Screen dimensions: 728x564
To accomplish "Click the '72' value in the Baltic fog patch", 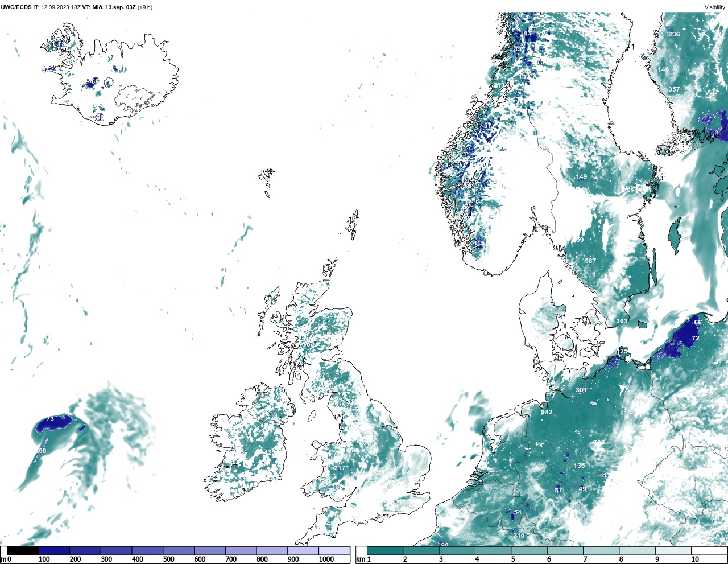I will pyautogui.click(x=695, y=338).
